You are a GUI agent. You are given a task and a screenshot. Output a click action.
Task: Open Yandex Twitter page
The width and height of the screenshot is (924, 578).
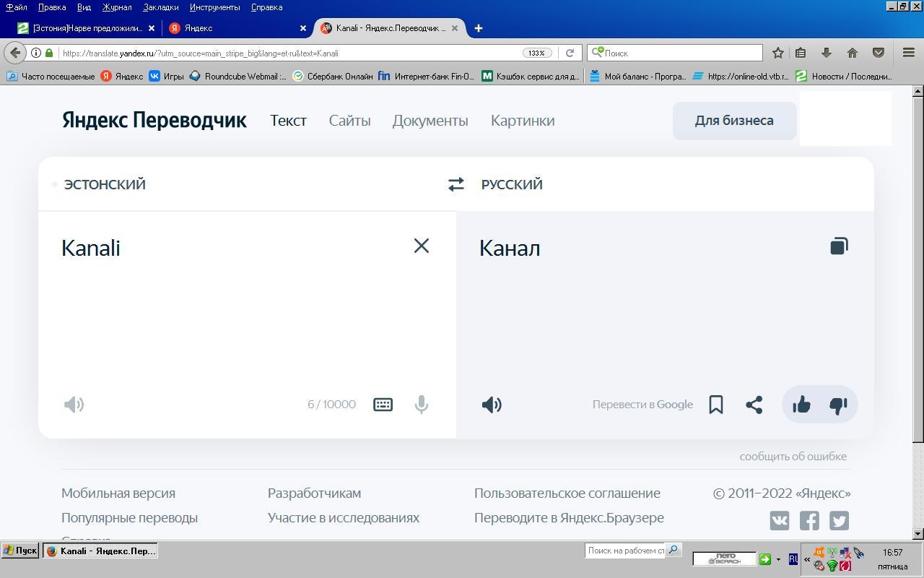(839, 520)
